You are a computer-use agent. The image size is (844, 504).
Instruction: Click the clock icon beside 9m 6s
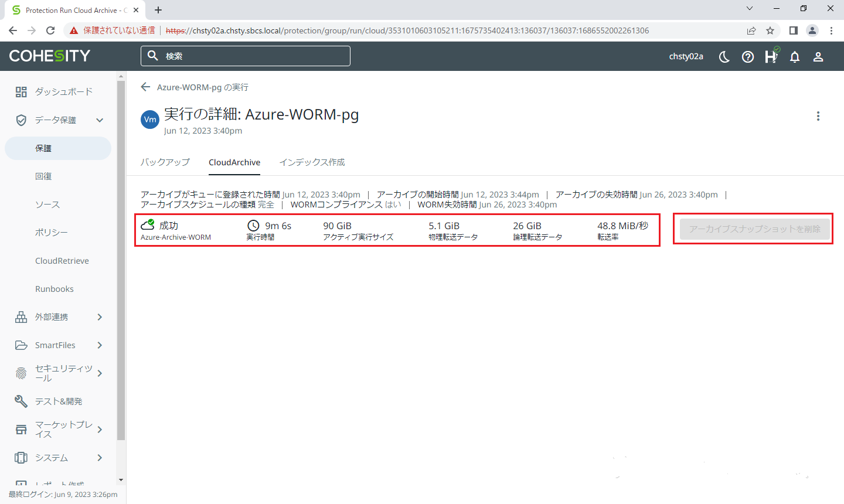pos(253,226)
